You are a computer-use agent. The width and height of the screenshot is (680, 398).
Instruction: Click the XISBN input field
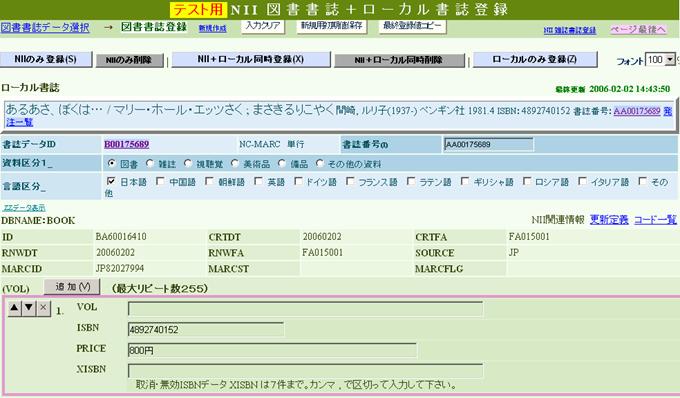click(305, 371)
